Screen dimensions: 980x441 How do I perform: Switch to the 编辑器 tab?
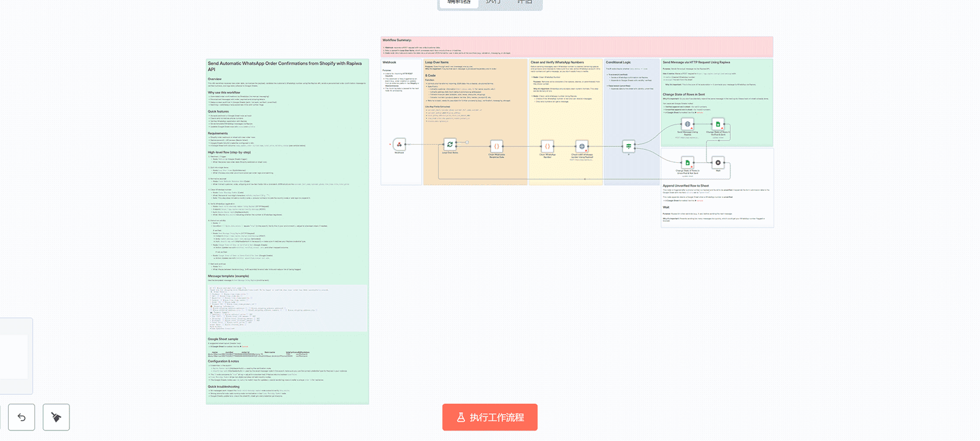459,3
